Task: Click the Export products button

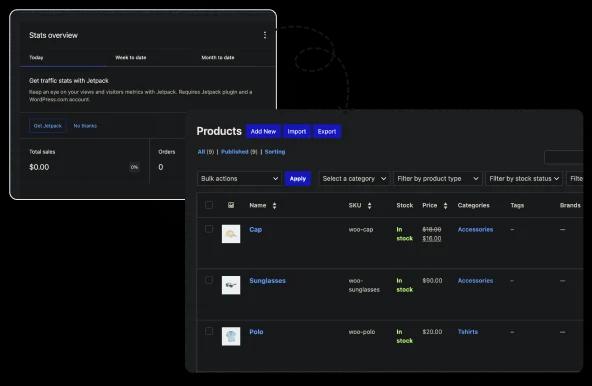Action: pyautogui.click(x=327, y=131)
